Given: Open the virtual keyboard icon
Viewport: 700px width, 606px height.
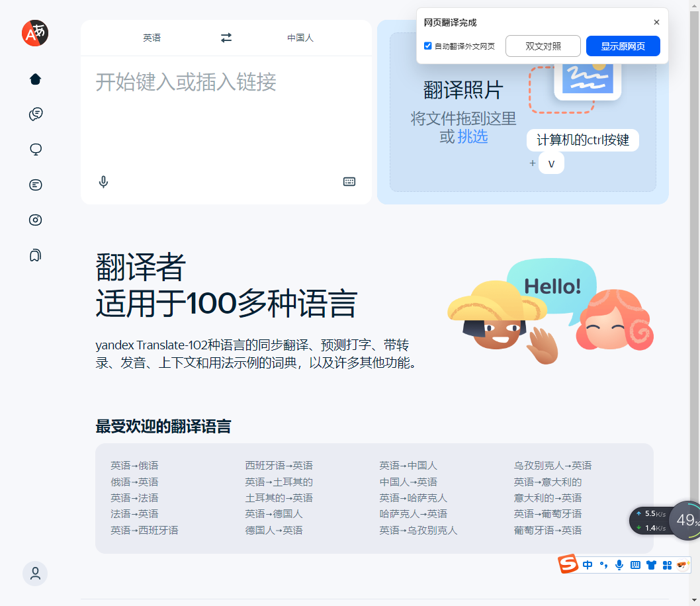Looking at the screenshot, I should pyautogui.click(x=349, y=182).
